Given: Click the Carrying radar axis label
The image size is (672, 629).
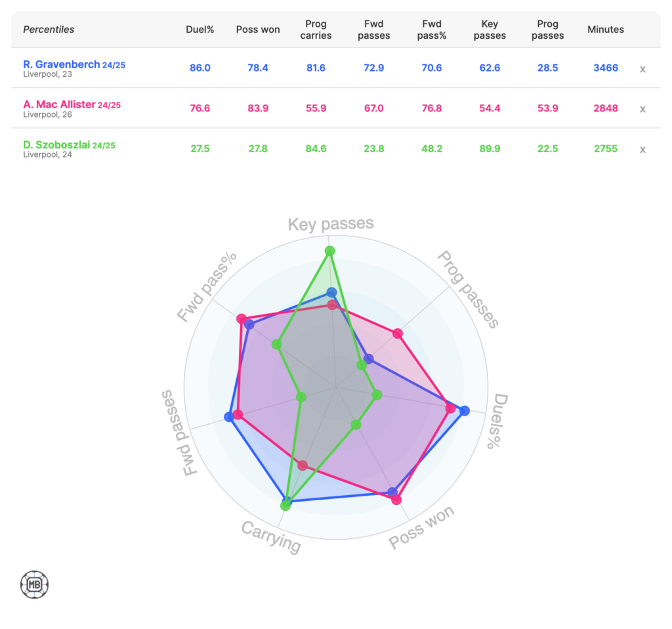Looking at the screenshot, I should tap(271, 536).
